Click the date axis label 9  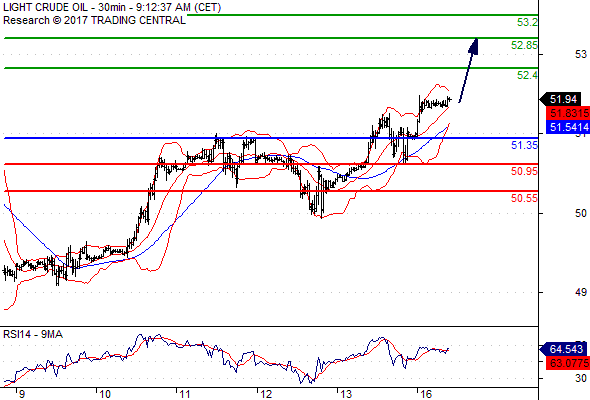[22, 394]
